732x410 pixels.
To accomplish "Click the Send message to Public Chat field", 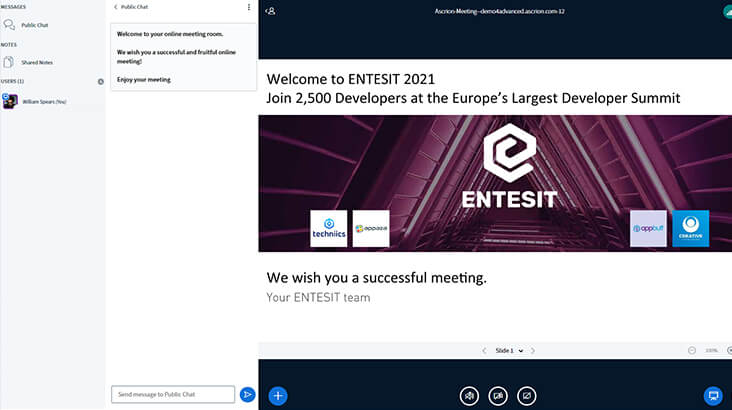I will click(173, 394).
